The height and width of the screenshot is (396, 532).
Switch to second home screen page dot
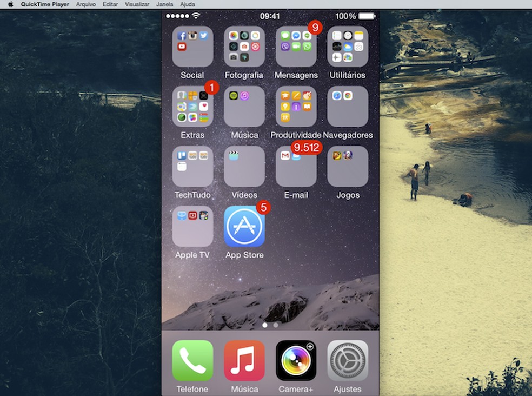click(x=276, y=325)
